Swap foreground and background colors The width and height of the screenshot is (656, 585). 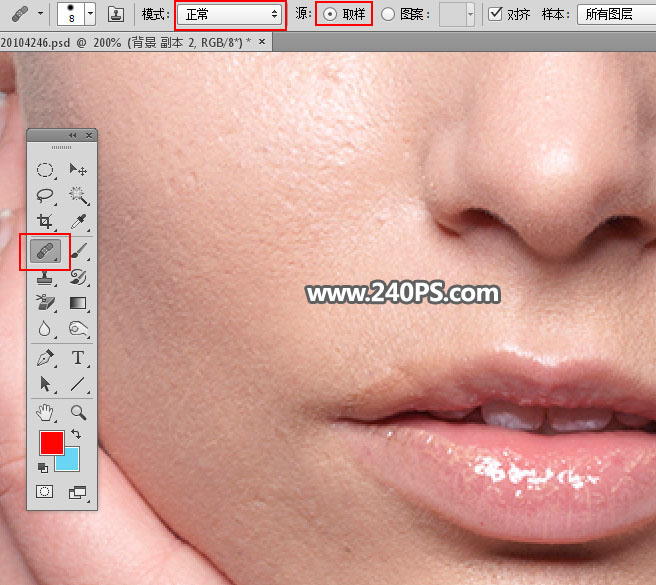coord(76,434)
